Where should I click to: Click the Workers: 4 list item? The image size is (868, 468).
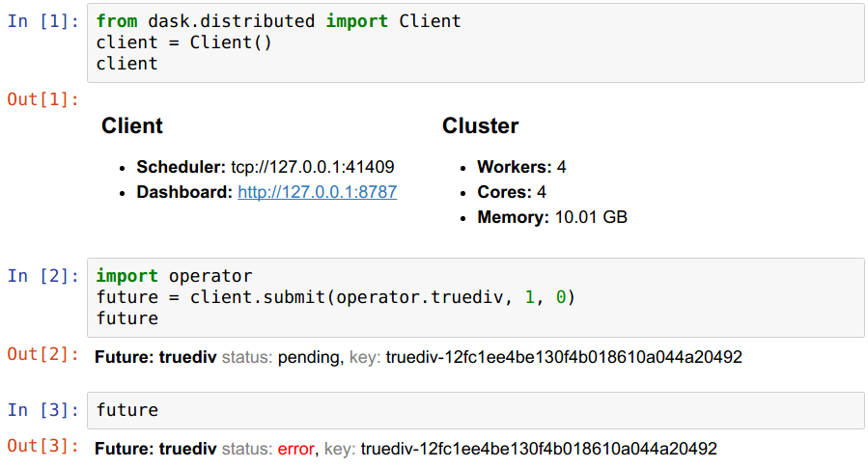click(x=521, y=167)
